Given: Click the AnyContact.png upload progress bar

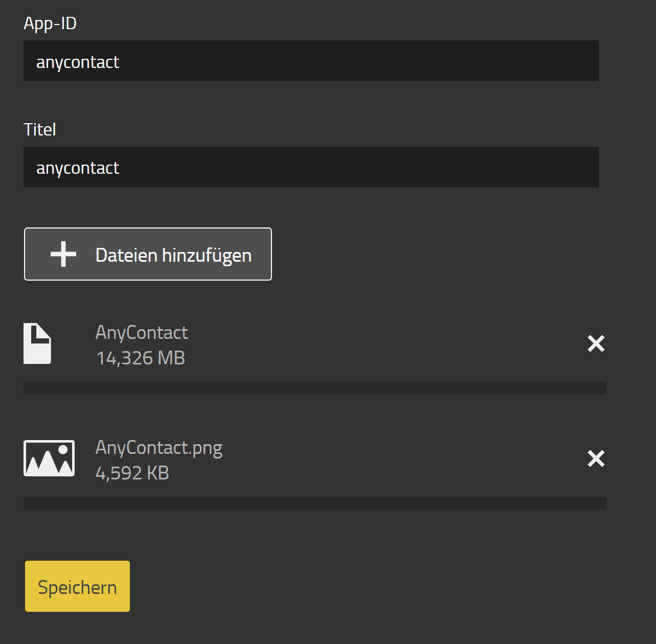Looking at the screenshot, I should point(314,503).
